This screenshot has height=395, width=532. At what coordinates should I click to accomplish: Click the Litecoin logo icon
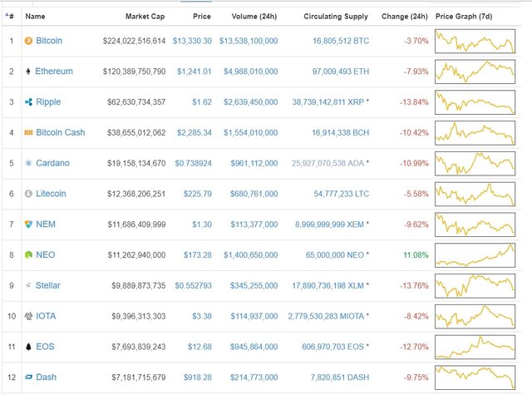[28, 194]
